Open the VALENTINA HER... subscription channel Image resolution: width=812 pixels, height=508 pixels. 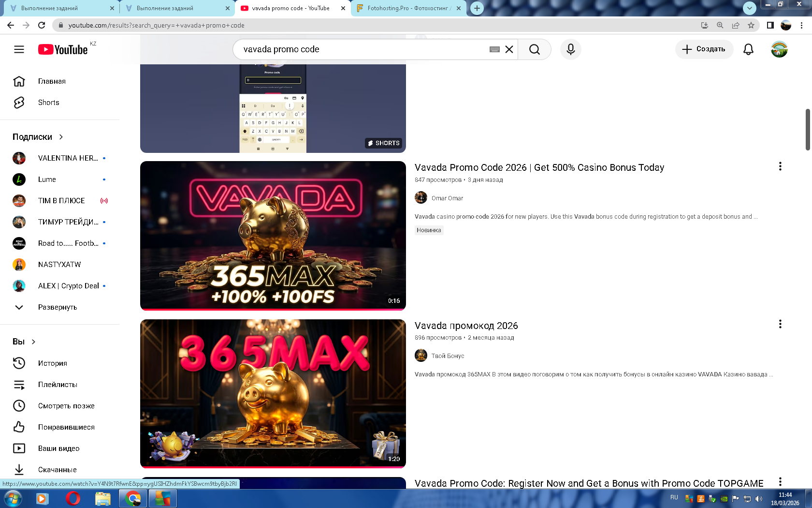pos(59,158)
